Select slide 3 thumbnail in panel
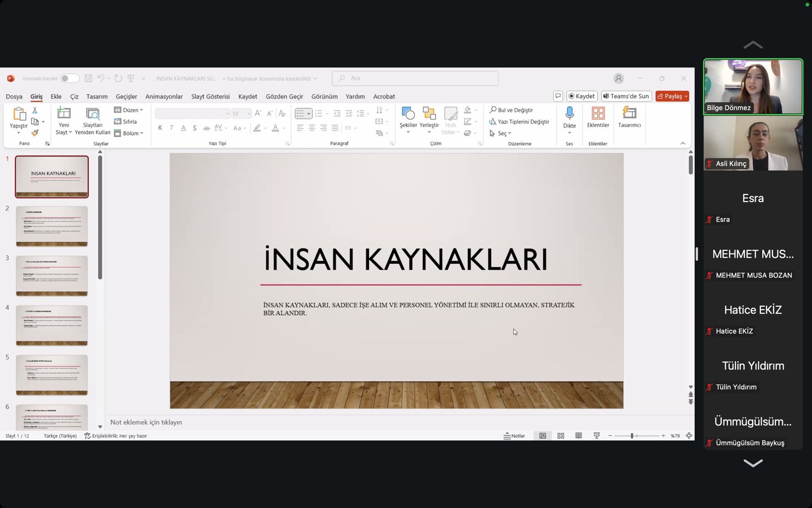Viewport: 812px width, 508px height. 52,275
